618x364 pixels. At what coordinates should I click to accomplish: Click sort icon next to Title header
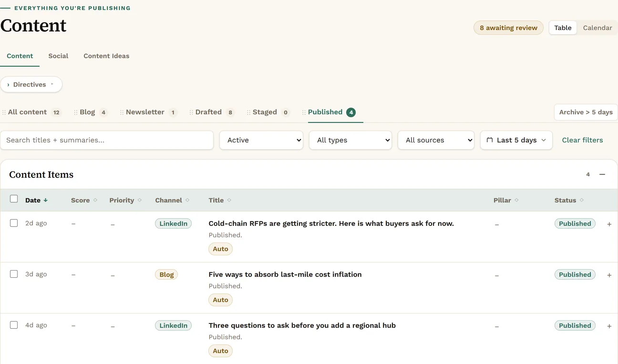pyautogui.click(x=229, y=200)
